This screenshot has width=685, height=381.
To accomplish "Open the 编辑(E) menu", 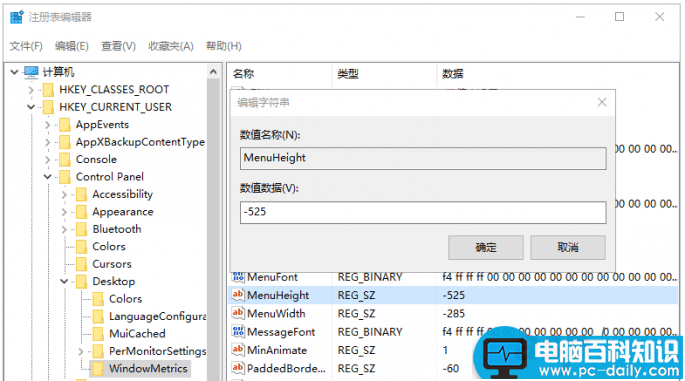I will [x=72, y=46].
